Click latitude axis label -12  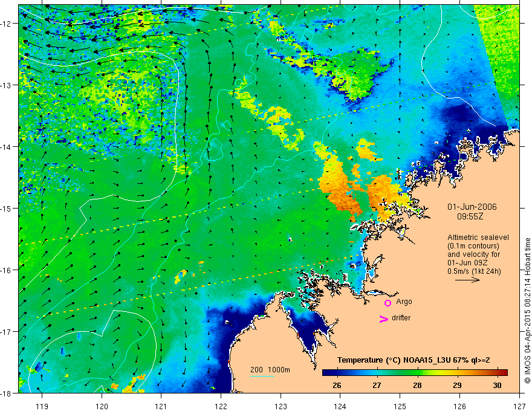7,24
